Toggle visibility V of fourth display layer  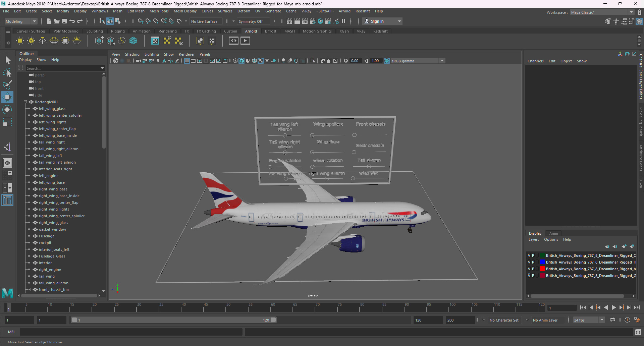coord(529,276)
